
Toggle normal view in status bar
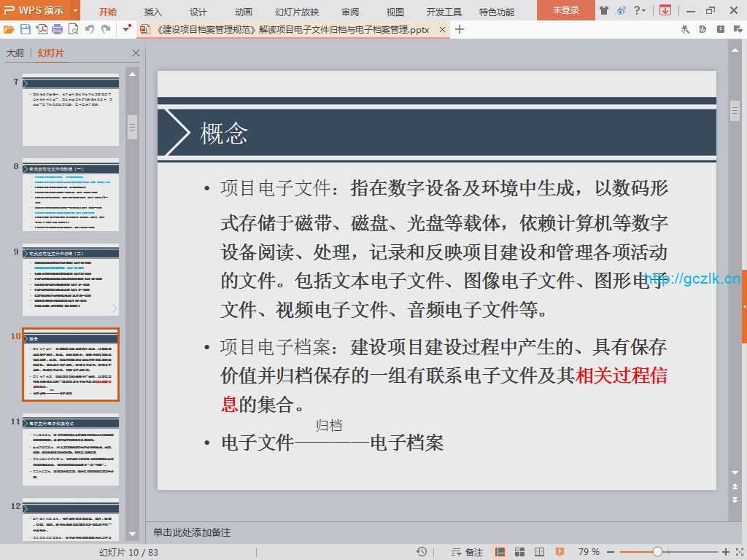pos(500,552)
